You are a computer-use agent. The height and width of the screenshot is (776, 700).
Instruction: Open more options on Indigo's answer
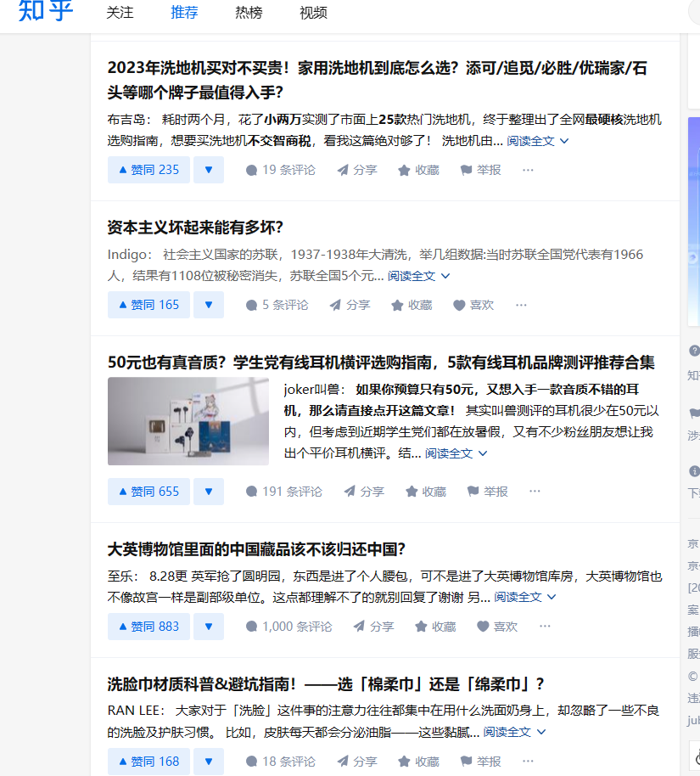(x=521, y=305)
